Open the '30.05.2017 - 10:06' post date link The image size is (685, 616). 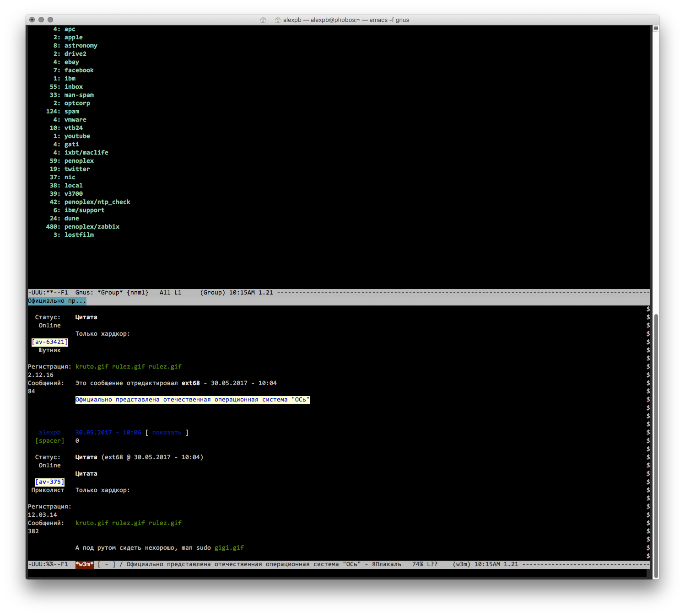pyautogui.click(x=108, y=433)
